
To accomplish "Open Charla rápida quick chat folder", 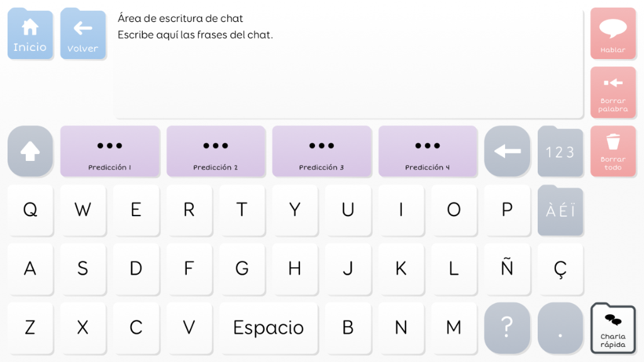I will click(x=613, y=328).
